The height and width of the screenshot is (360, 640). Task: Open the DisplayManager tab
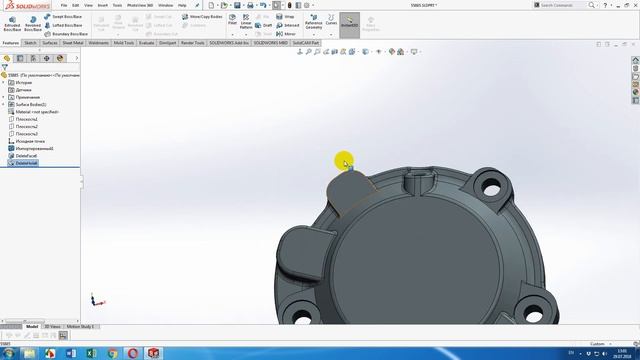(x=60, y=58)
